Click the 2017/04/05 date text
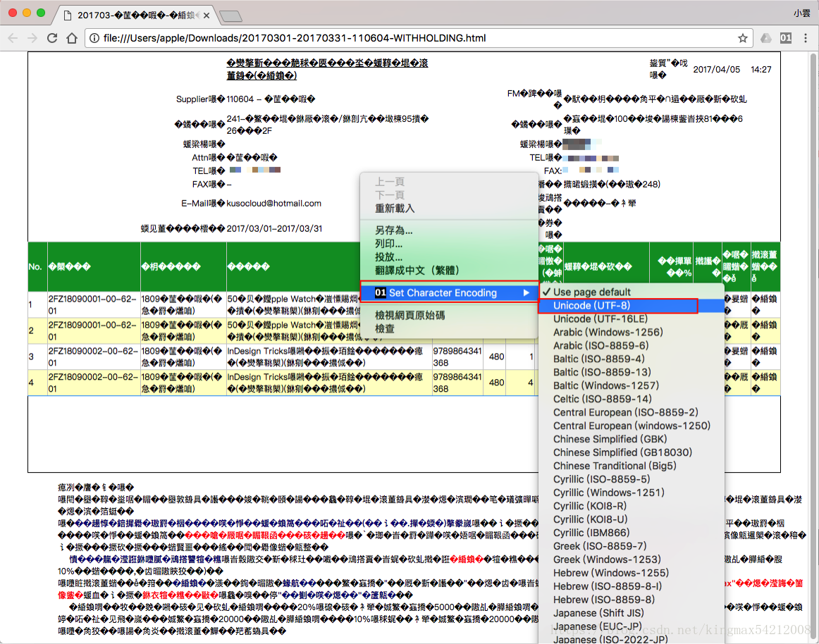Viewport: 819px width, 644px height. (717, 70)
